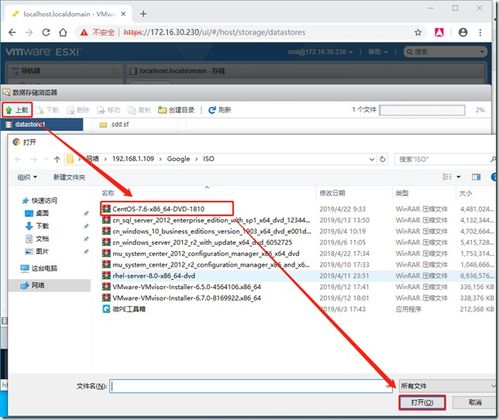The image size is (499, 420).
Task: Click the refresh (刷新) icon in datastore browser
Action: pos(212,110)
